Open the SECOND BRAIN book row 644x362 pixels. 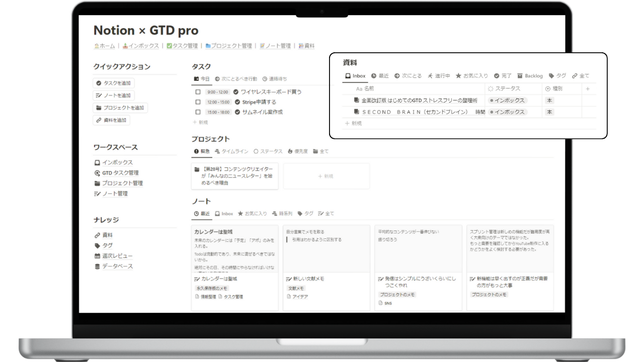[x=420, y=112]
